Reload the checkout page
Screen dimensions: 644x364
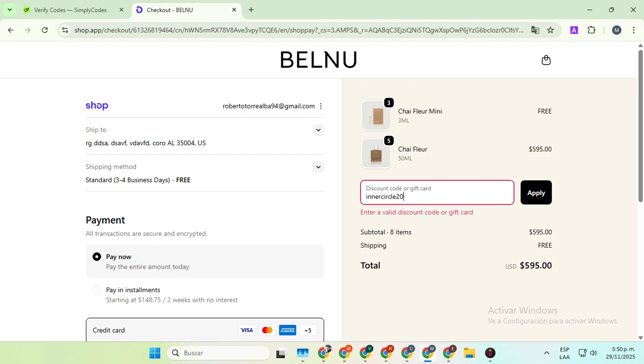[45, 30]
